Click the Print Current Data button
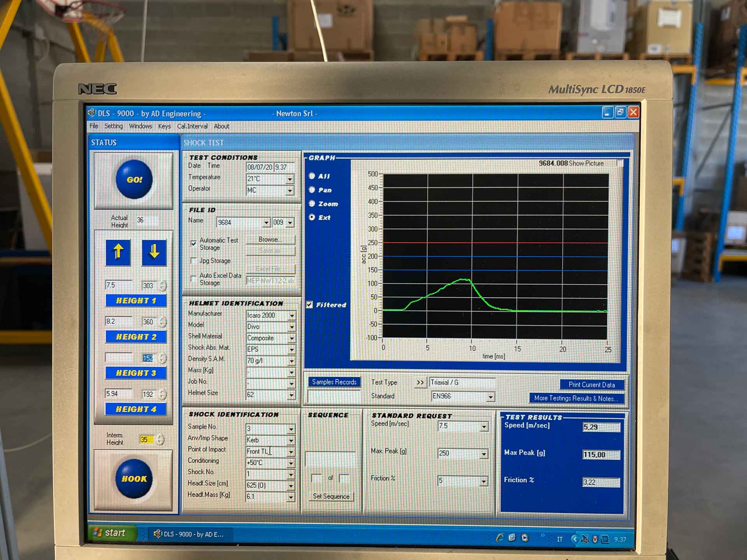 pyautogui.click(x=592, y=385)
